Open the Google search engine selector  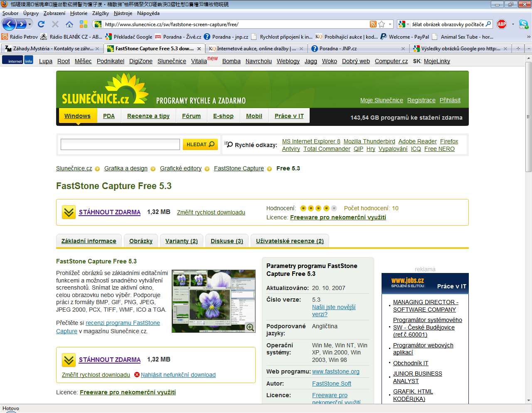pos(403,24)
